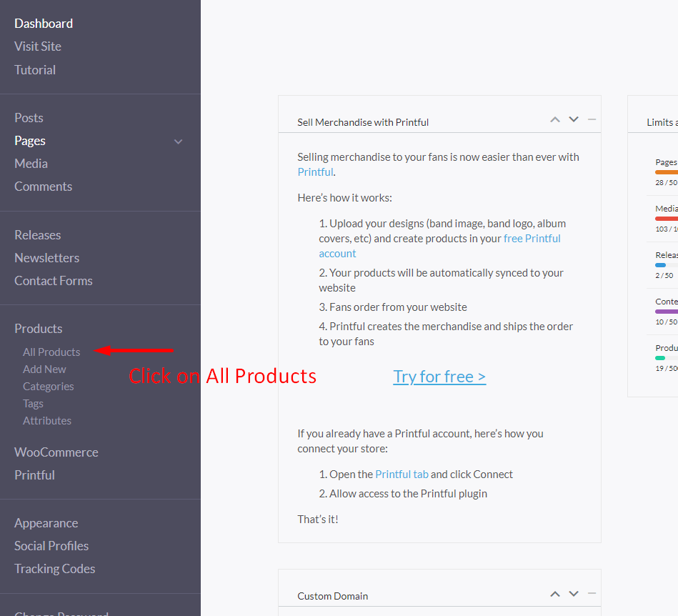Click Try for free link
This screenshot has height=616, width=678.
point(439,377)
